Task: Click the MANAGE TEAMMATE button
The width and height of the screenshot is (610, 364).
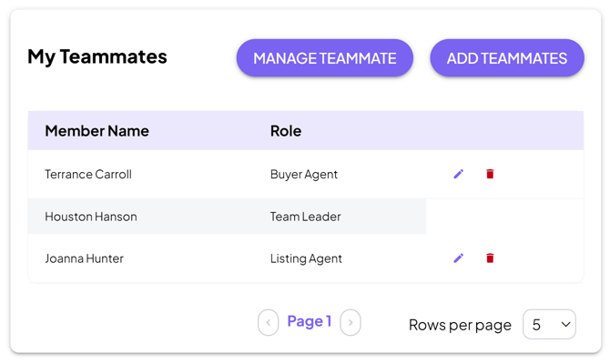Action: click(325, 58)
